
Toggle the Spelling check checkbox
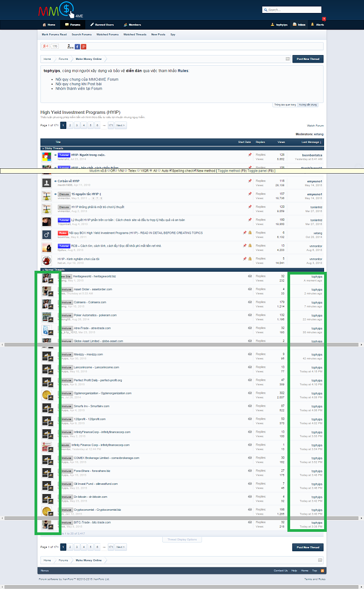click(170, 170)
